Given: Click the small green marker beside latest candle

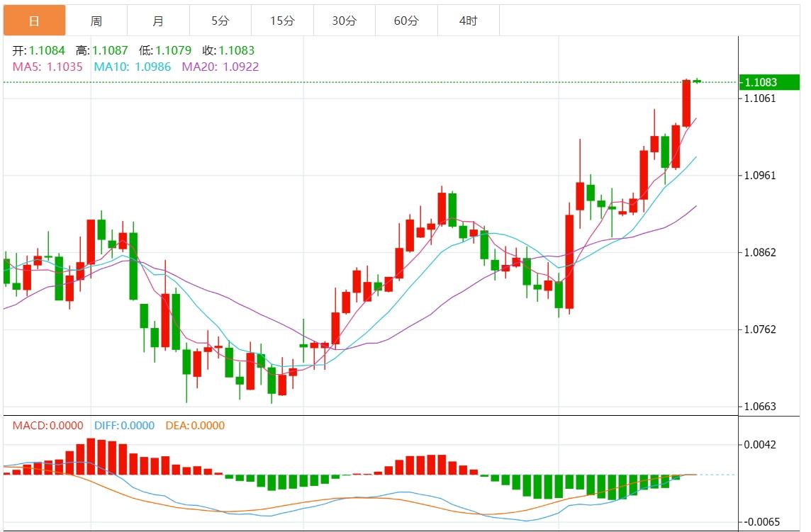Looking at the screenshot, I should pos(698,81).
